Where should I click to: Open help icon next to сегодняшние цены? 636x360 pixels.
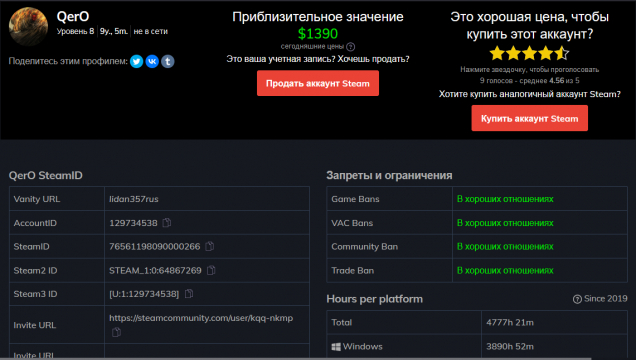point(351,47)
